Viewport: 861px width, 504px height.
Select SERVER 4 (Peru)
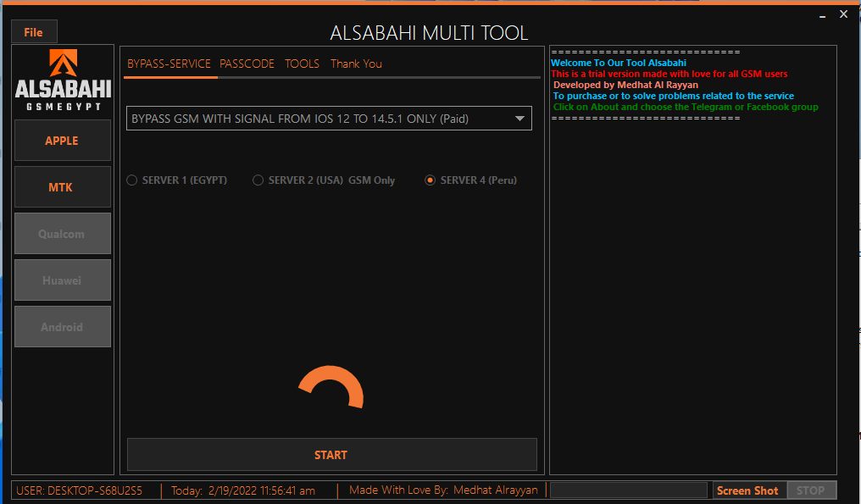pos(430,180)
